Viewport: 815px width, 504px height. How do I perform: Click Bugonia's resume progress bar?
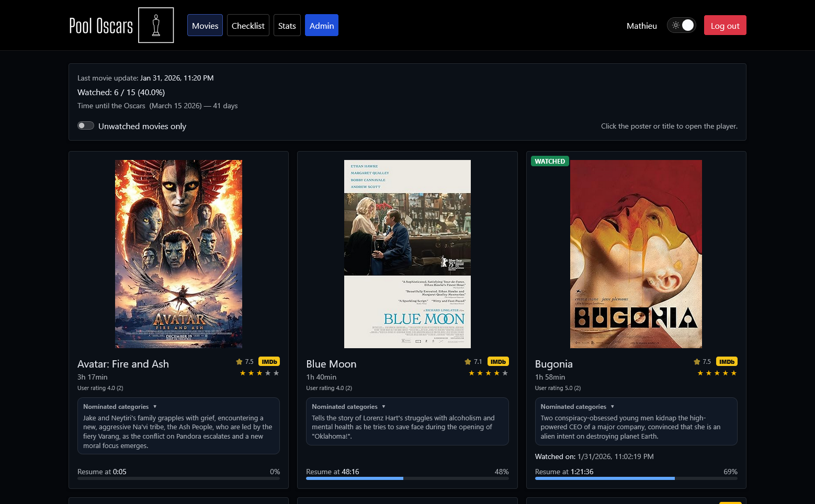(x=636, y=478)
